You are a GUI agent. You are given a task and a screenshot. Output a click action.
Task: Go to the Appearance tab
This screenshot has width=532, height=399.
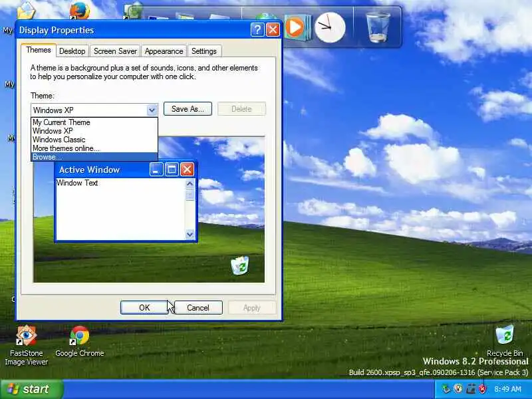164,51
